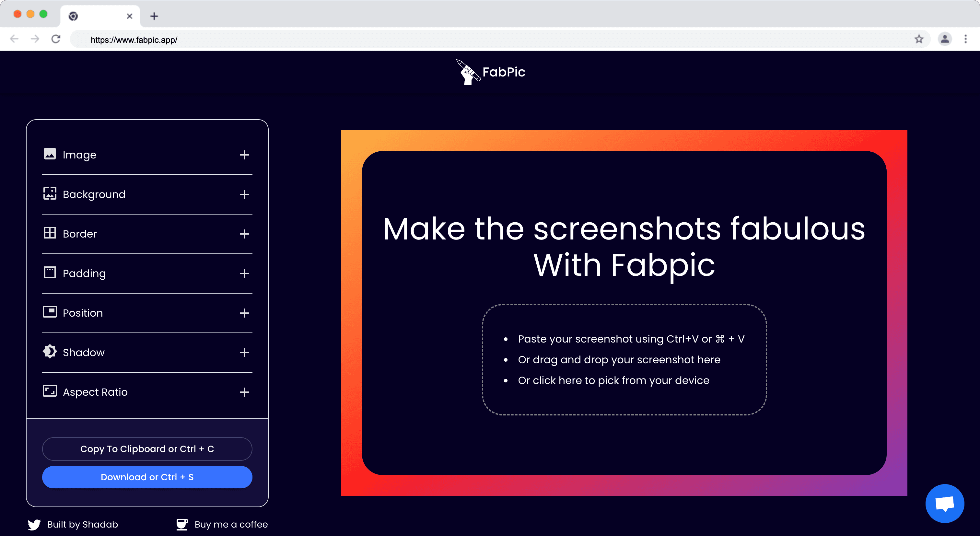Click 'Or click here to pick from your device'
The height and width of the screenshot is (536, 980).
[x=614, y=380]
